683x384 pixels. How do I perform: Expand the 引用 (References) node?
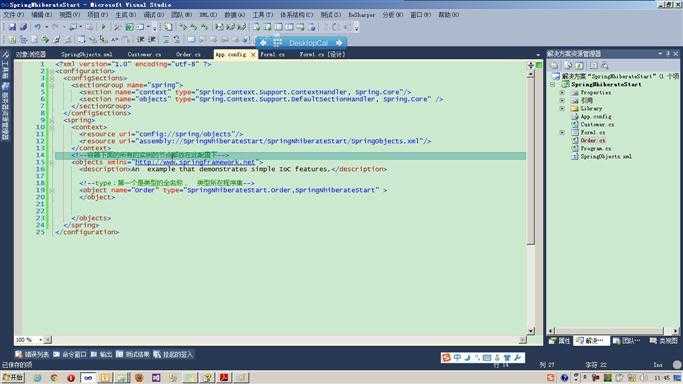click(562, 100)
